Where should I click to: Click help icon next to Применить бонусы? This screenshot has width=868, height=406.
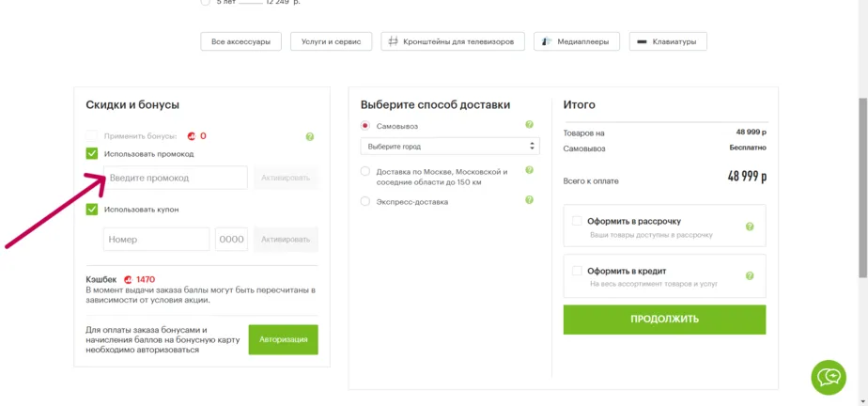point(309,136)
